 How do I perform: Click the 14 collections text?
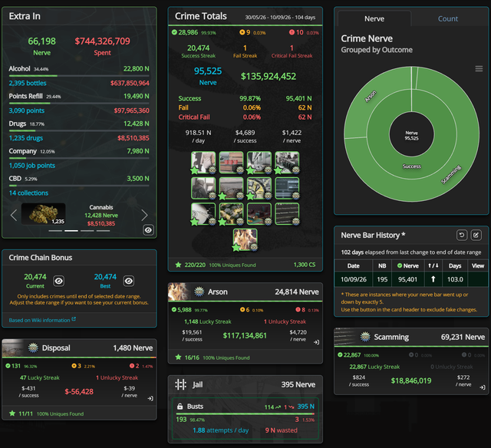tap(28, 193)
